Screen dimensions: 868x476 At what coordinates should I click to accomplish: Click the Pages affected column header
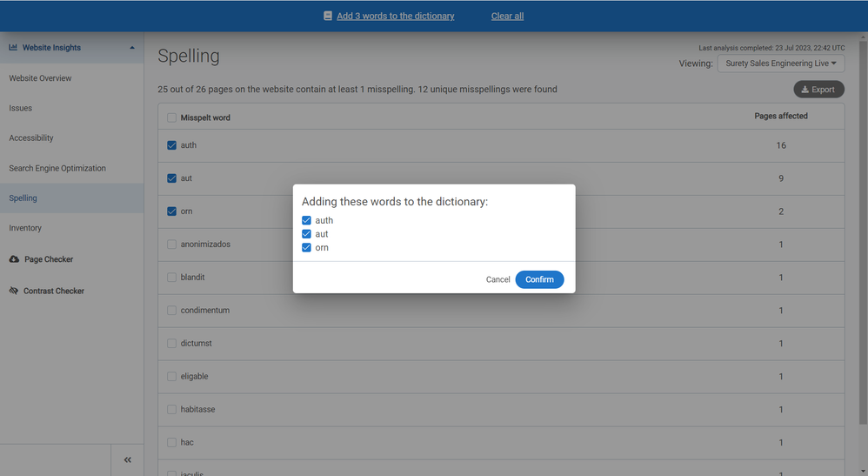[x=780, y=116]
